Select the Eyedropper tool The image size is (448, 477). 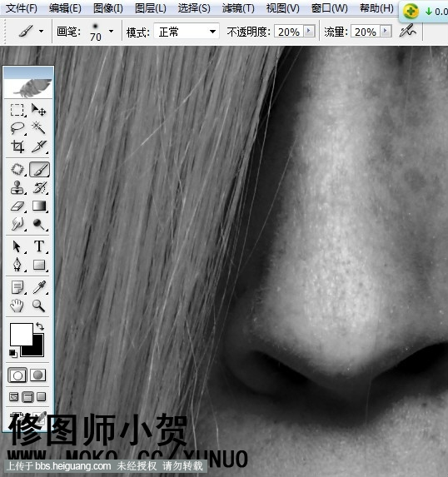click(39, 287)
